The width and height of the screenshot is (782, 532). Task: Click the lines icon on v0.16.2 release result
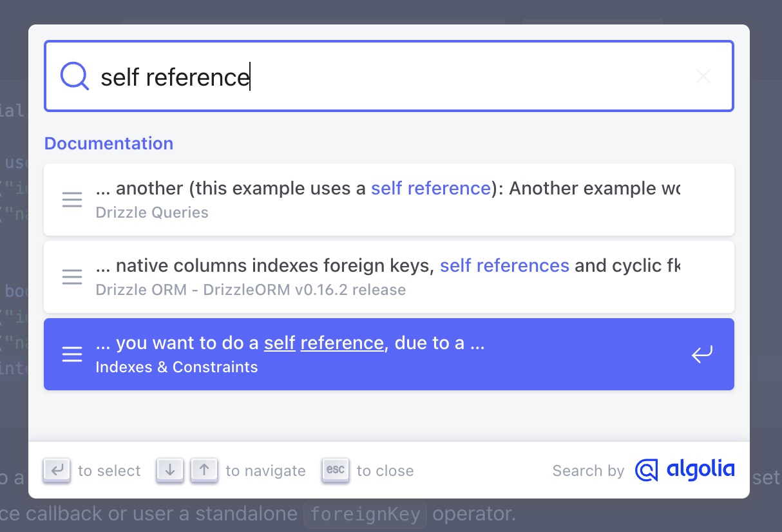click(72, 277)
